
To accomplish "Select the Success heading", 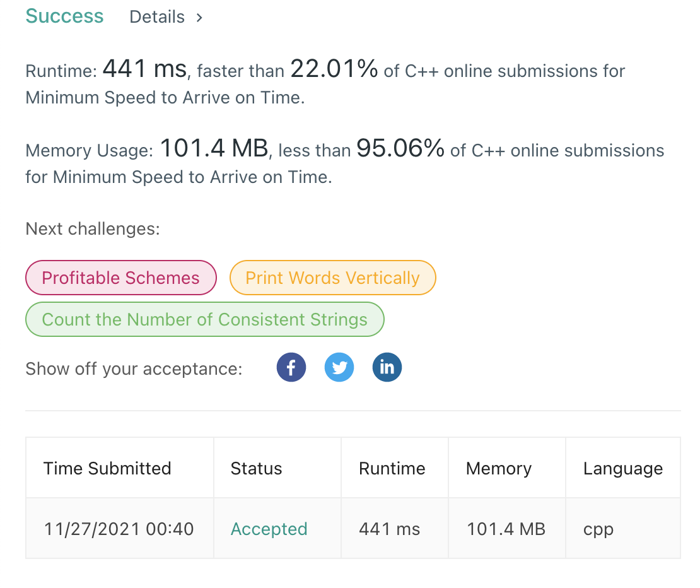I will 64,16.
